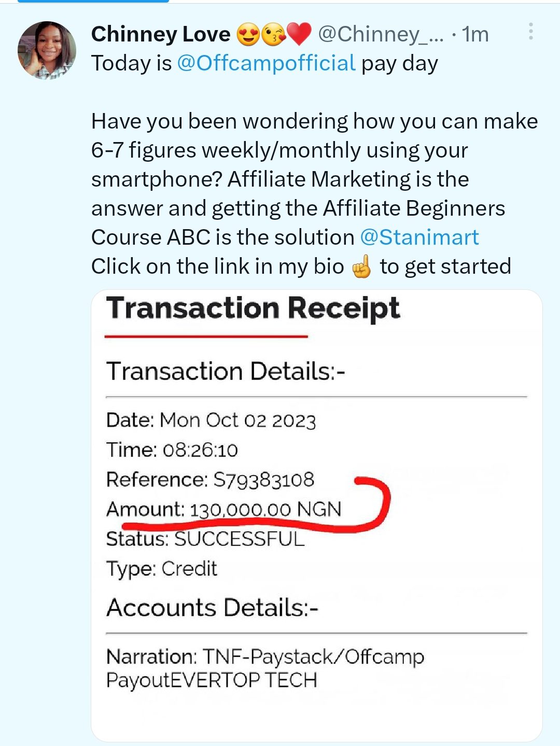Open the @Stanimart mention
Viewport: 560px width, 746px height.
(x=419, y=237)
